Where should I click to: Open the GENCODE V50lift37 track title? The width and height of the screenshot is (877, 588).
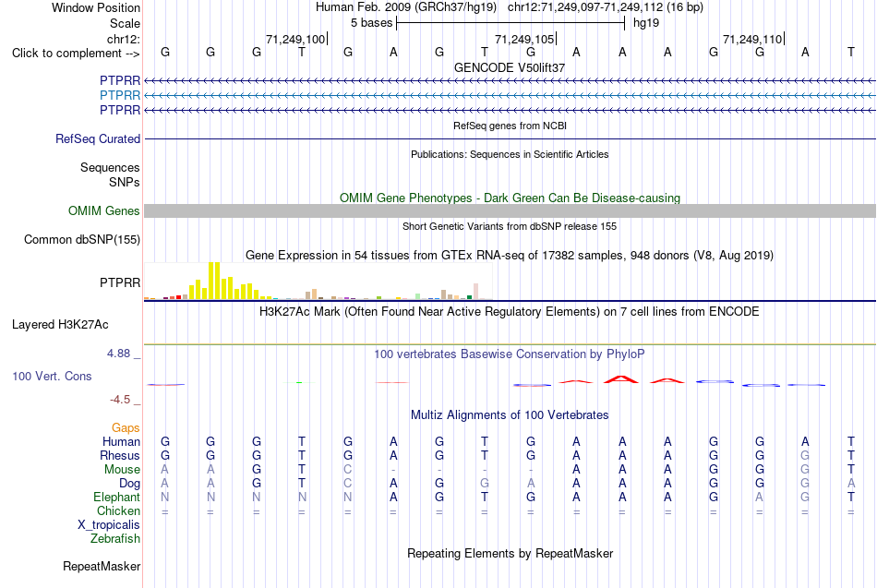pyautogui.click(x=510, y=67)
